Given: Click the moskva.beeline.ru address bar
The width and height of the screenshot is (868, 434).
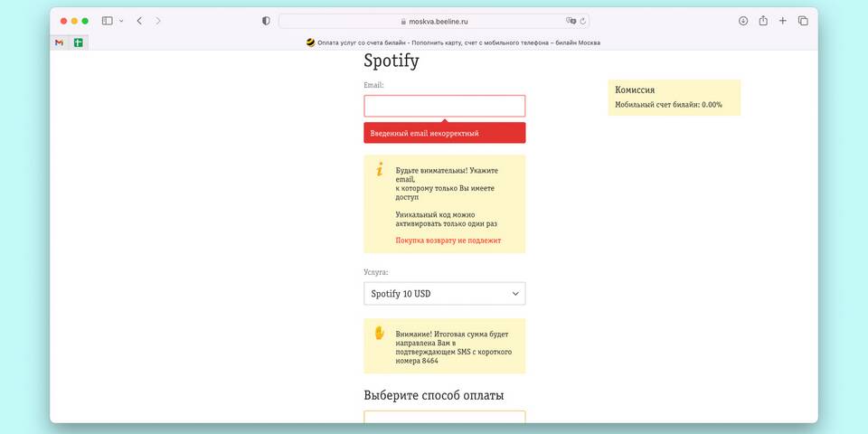Looking at the screenshot, I should point(434,21).
